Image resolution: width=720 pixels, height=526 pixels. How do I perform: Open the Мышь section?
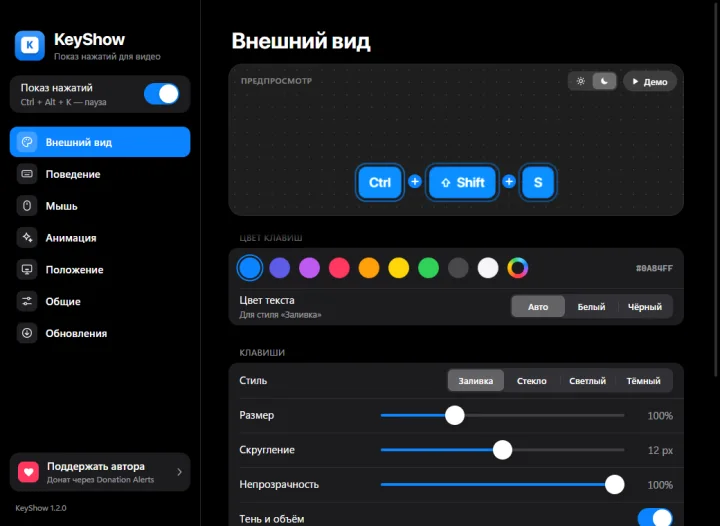click(x=100, y=206)
